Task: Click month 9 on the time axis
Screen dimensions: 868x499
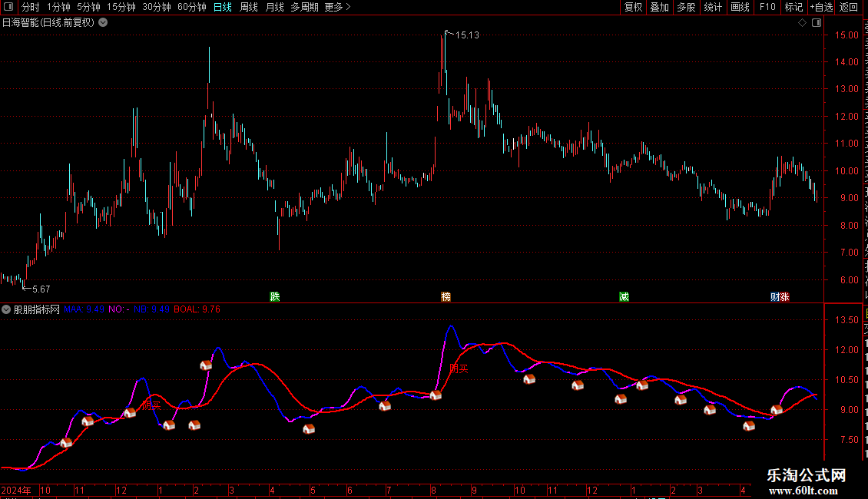Action: (x=475, y=490)
